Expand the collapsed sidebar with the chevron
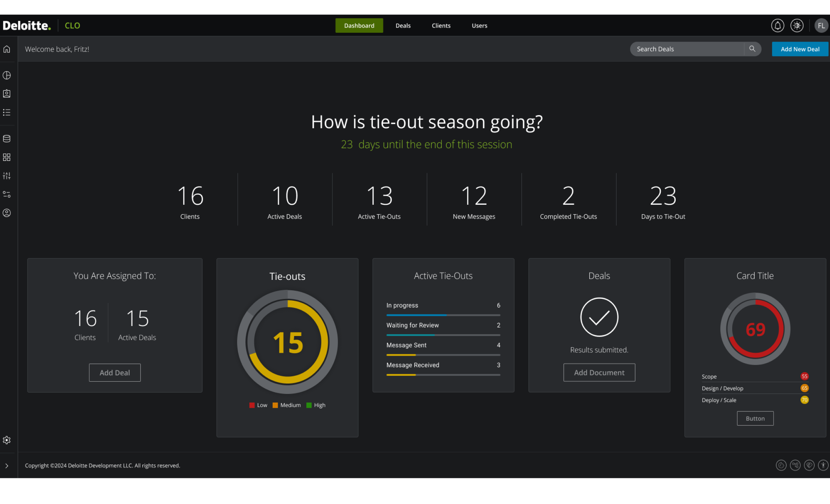This screenshot has width=830, height=504. tap(7, 465)
